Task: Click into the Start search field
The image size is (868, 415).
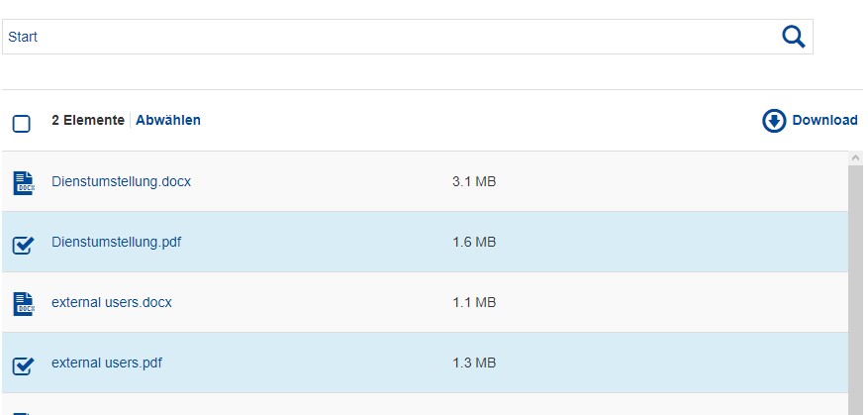Action: pyautogui.click(x=386, y=38)
